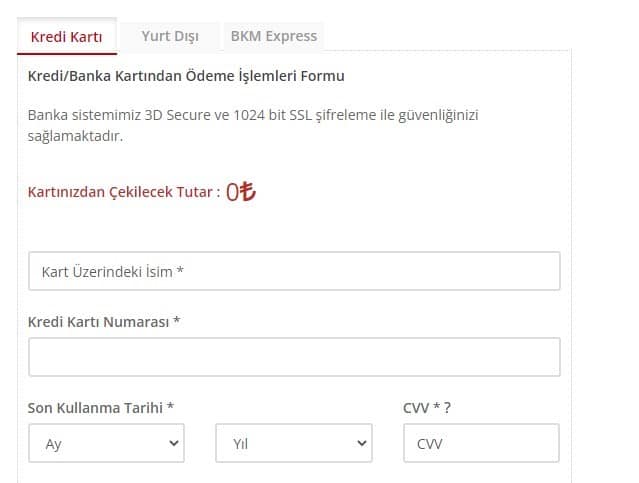The image size is (639, 483).
Task: Click the 3D Secure description text
Action: point(253,115)
